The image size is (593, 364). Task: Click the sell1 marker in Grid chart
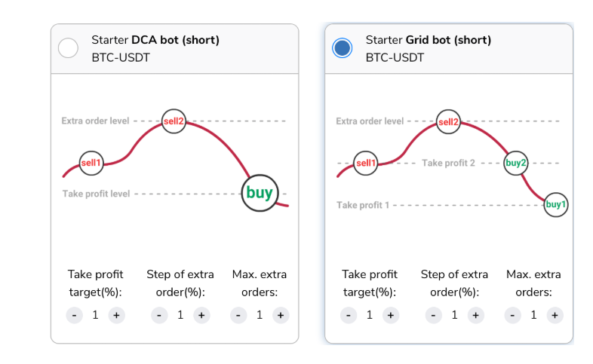click(366, 163)
